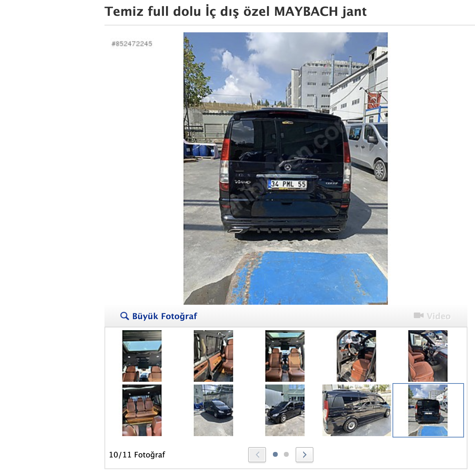Open the Video label link
The height and width of the screenshot is (476, 475).
click(439, 316)
